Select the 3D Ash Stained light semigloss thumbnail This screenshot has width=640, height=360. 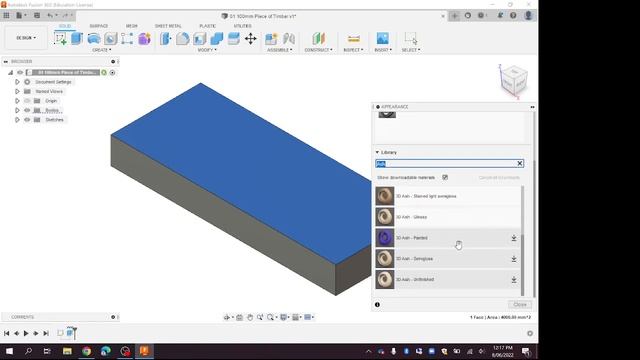(x=384, y=196)
